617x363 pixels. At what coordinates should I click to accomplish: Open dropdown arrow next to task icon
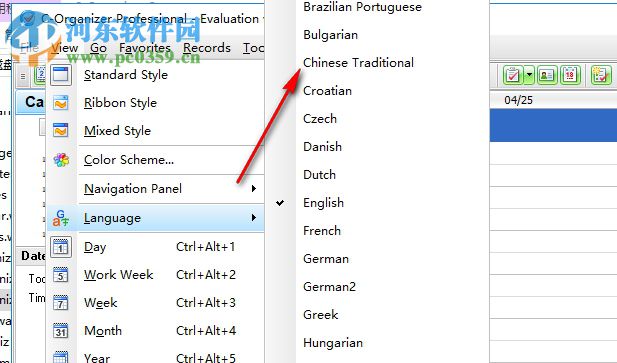529,75
